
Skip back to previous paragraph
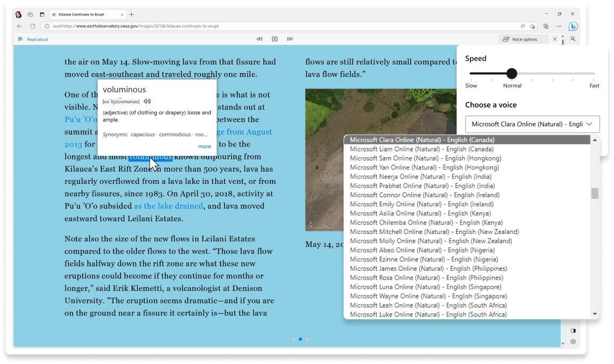(x=259, y=39)
